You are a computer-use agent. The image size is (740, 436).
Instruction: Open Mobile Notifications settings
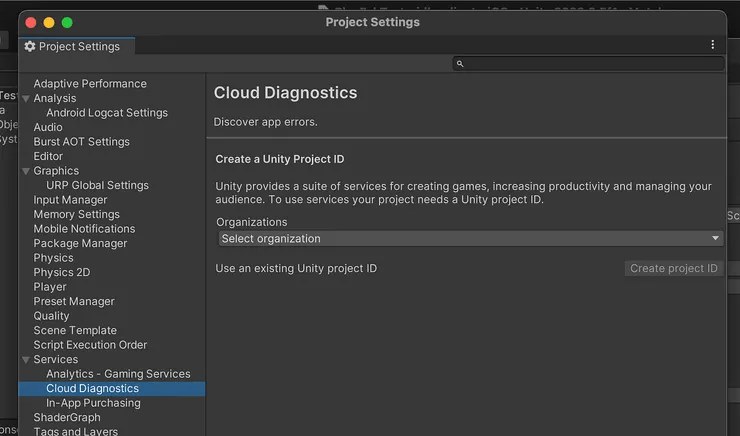pyautogui.click(x=84, y=229)
